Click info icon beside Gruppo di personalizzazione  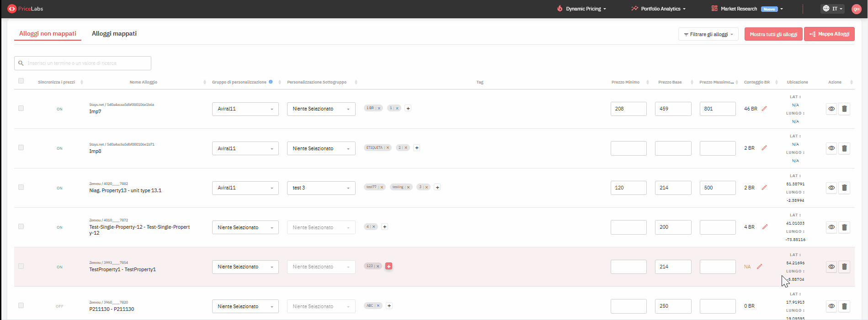[271, 82]
